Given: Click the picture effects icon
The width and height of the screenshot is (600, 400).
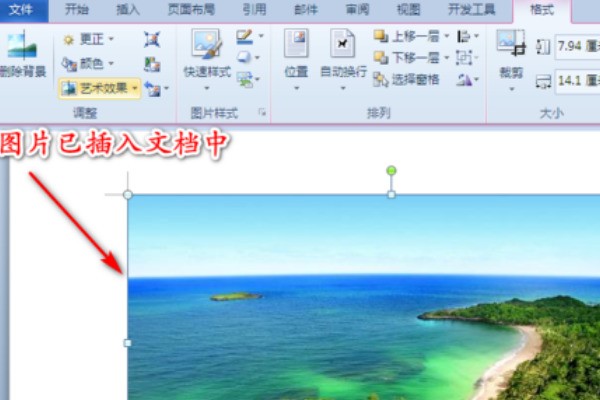Looking at the screenshot, I should (243, 57).
